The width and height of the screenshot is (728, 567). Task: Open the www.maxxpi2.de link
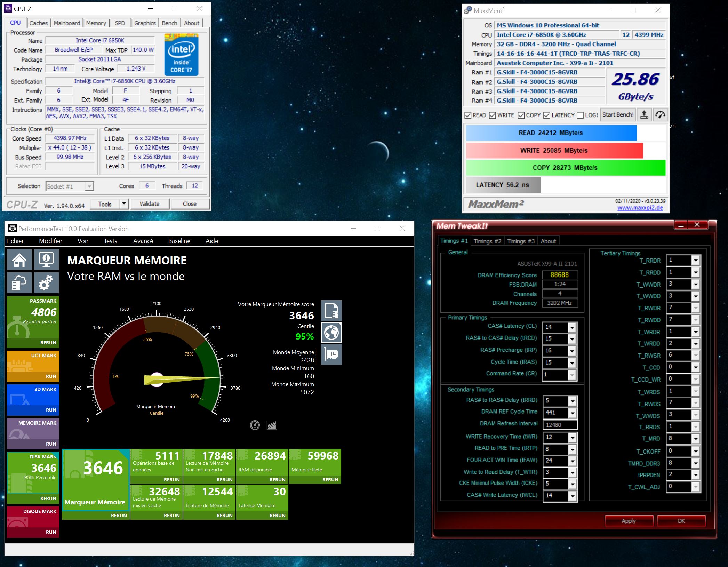(x=640, y=208)
